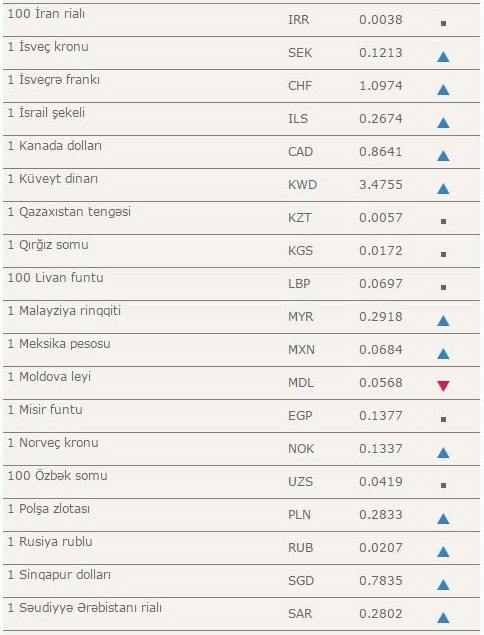This screenshot has height=635, width=484.
Task: Click the gray unchanged marker for IRR
Action: click(x=443, y=23)
